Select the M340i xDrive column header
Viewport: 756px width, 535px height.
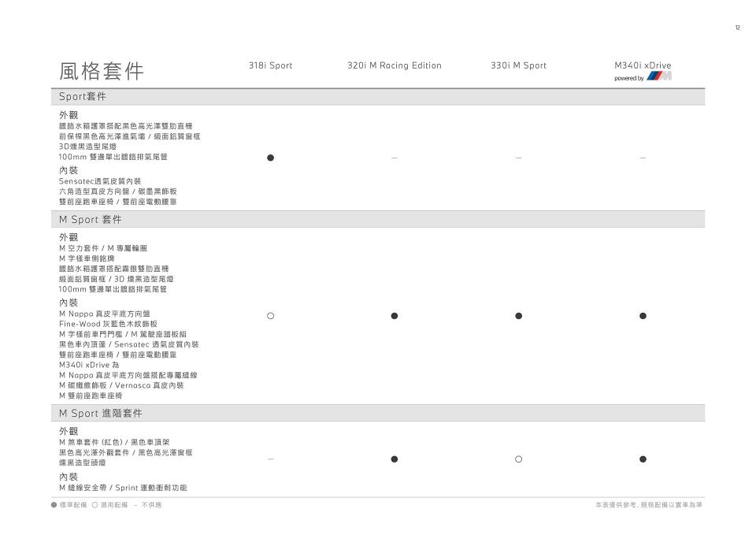tap(643, 65)
